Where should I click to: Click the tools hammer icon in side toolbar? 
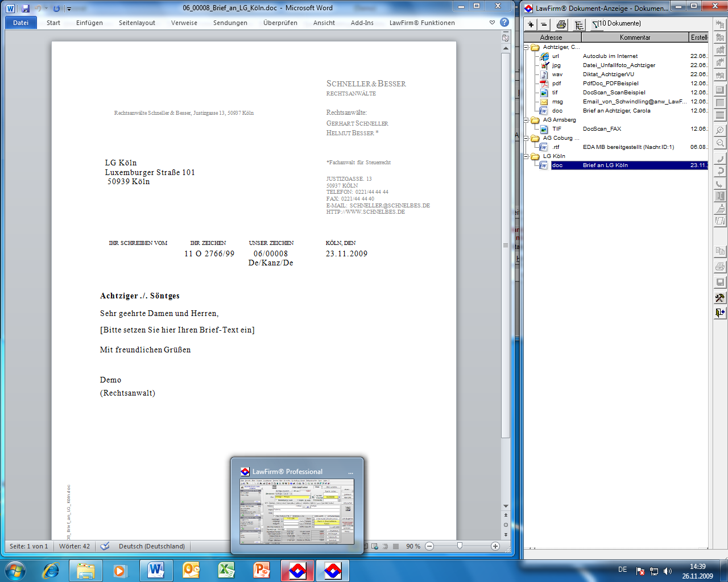click(x=719, y=297)
